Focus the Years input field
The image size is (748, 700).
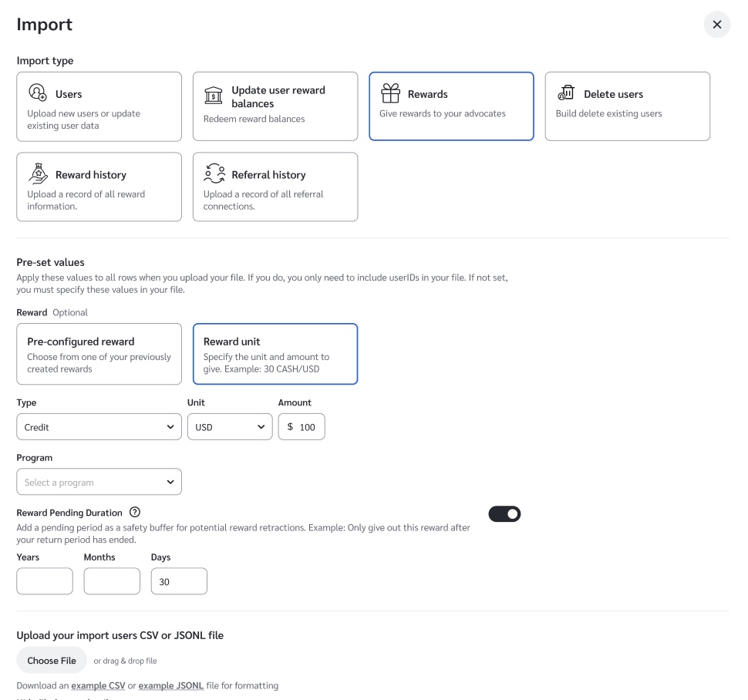(x=45, y=582)
